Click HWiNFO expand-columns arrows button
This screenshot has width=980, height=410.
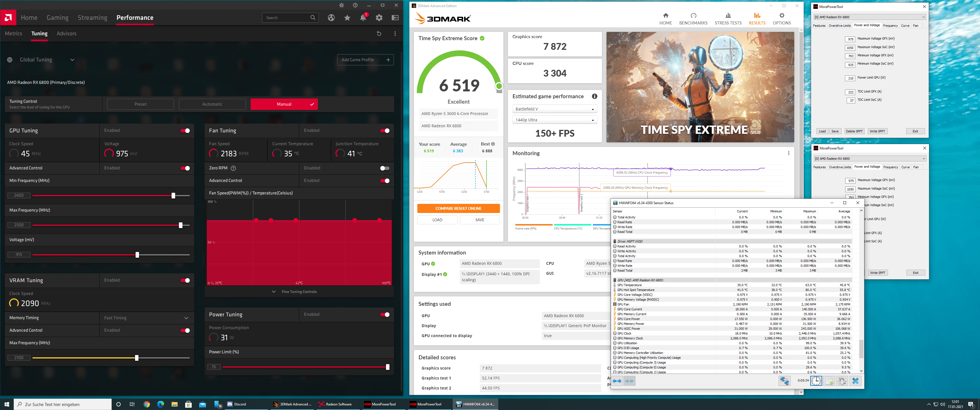tap(617, 381)
